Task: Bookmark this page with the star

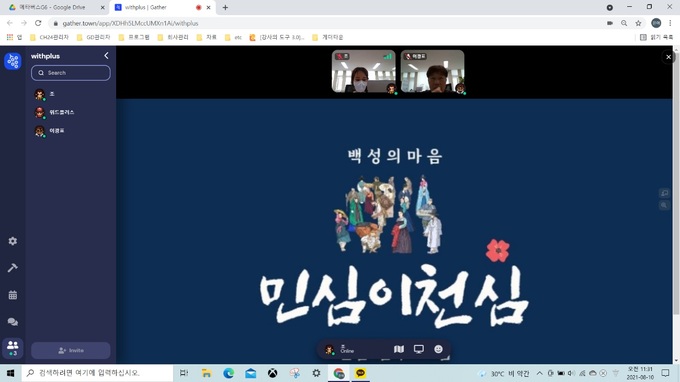Action: (x=638, y=23)
